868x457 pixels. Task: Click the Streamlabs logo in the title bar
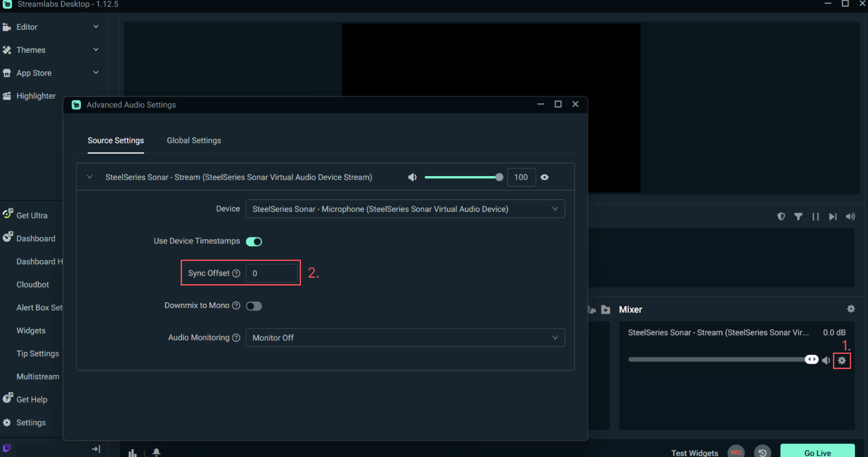click(x=7, y=4)
